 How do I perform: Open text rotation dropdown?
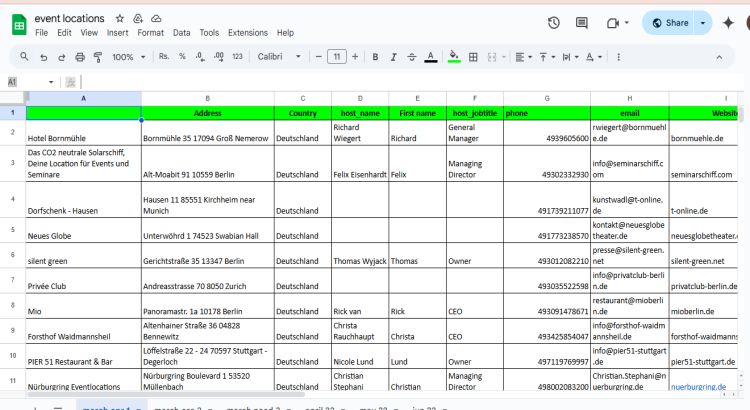point(594,57)
